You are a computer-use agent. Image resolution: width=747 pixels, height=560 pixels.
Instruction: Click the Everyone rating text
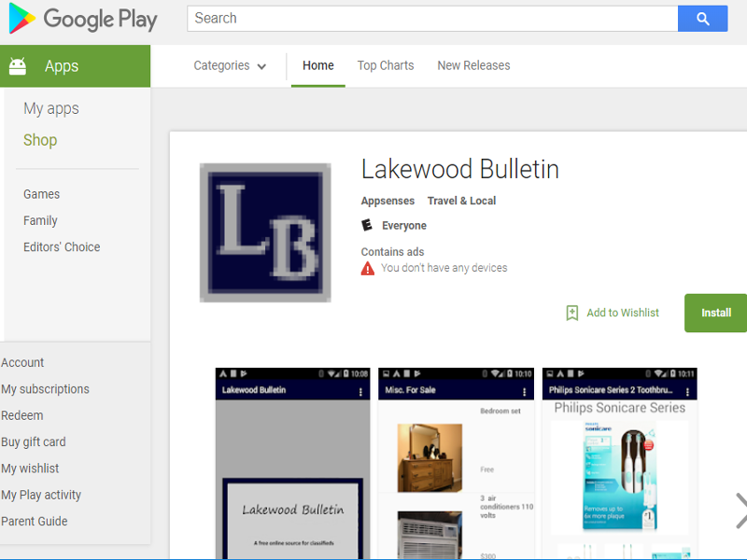click(404, 226)
